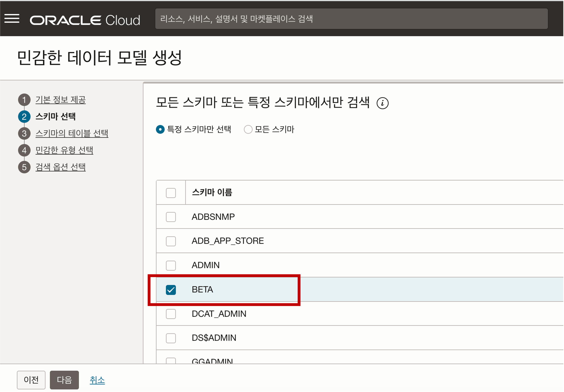Check the DS$ADMIN schema checkbox
Screen dimensions: 564x392
(171, 338)
